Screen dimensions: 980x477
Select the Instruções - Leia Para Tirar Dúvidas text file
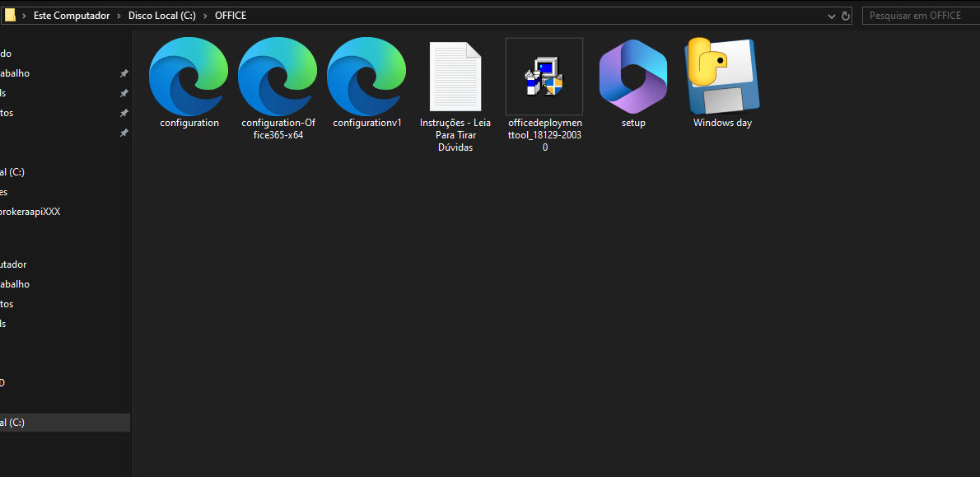coord(455,77)
